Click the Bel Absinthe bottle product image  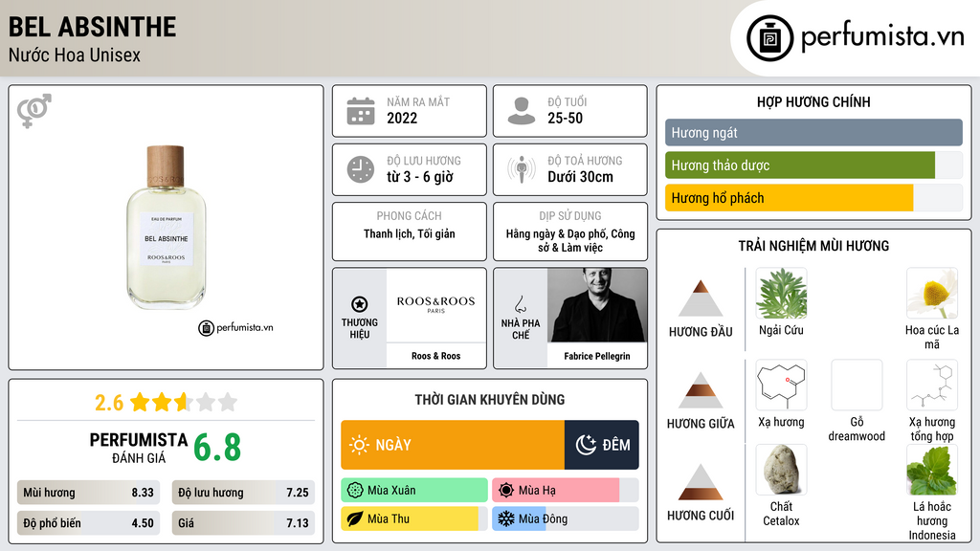166,228
